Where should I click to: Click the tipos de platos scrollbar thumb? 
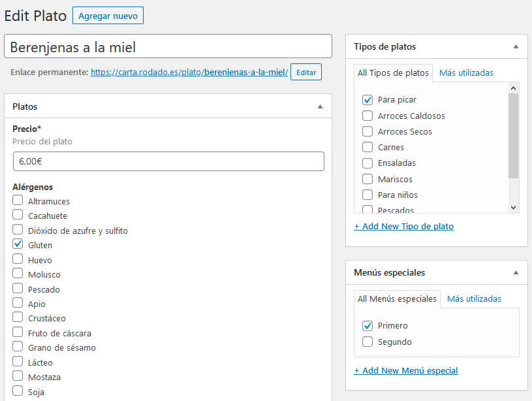click(x=513, y=135)
